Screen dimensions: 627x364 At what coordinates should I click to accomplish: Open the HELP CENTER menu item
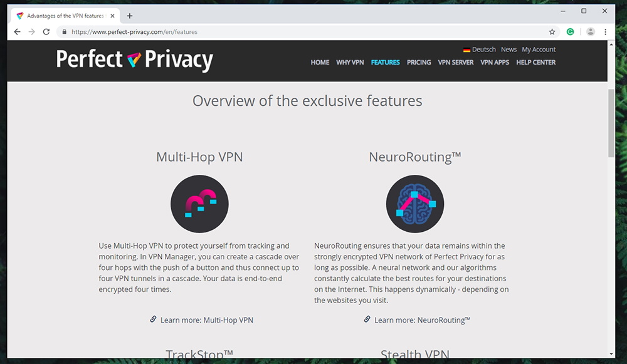[536, 62]
